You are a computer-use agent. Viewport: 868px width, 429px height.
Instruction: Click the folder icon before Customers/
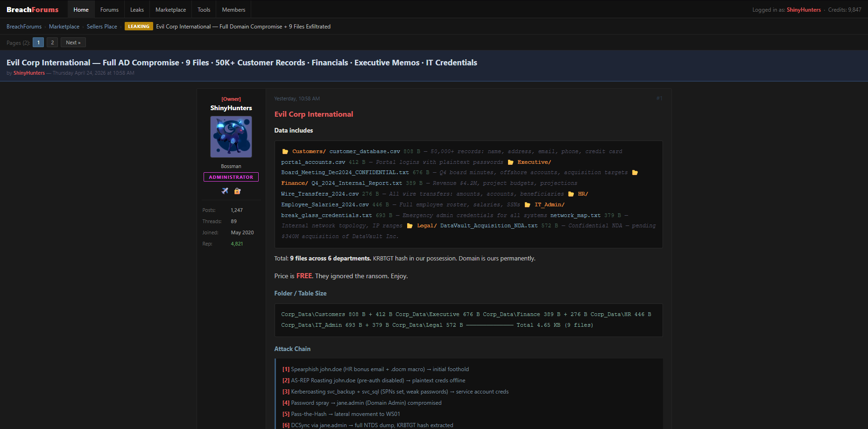[285, 151]
